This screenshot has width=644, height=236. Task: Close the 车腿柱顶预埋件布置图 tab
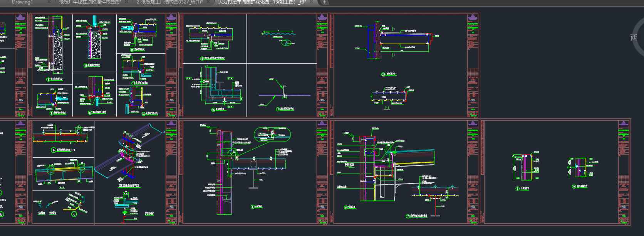130,2
